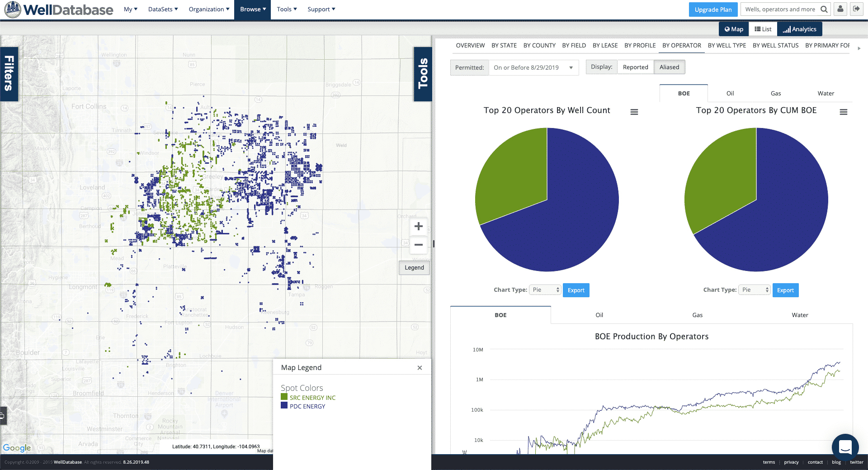Zoom in on the map
The width and height of the screenshot is (868, 470).
pos(419,226)
